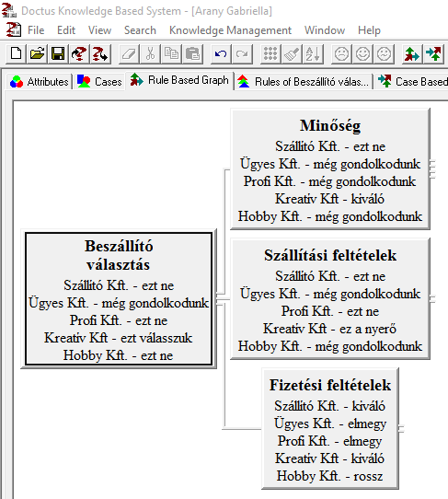
Task: Click 'Szállító Kft. - kiváló' row
Action: pyautogui.click(x=329, y=406)
